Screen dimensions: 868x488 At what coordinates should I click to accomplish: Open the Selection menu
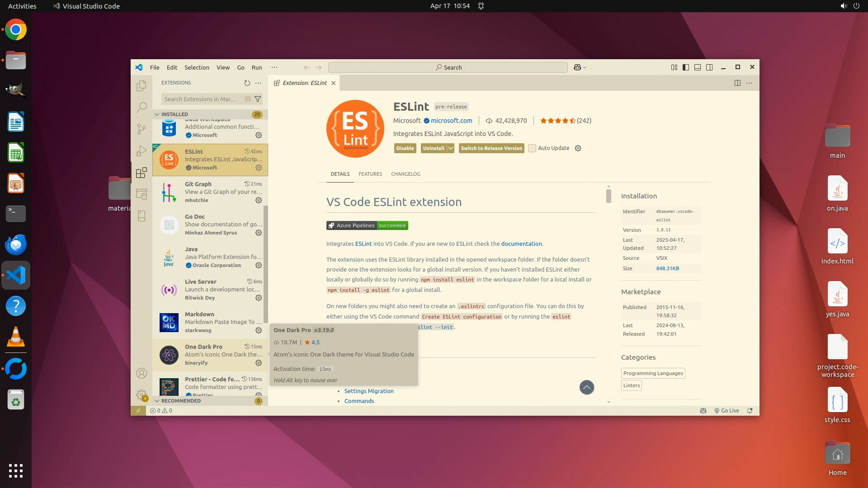197,67
